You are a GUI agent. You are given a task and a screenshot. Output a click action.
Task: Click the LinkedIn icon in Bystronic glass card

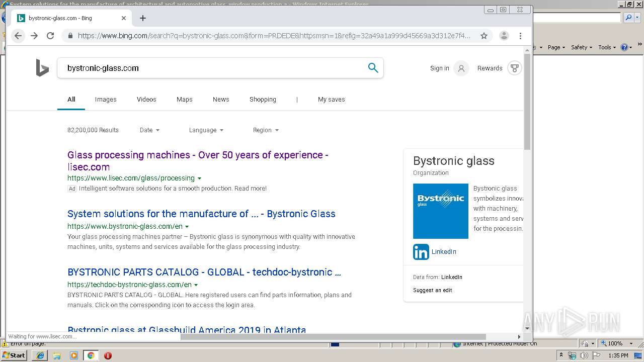pyautogui.click(x=421, y=252)
